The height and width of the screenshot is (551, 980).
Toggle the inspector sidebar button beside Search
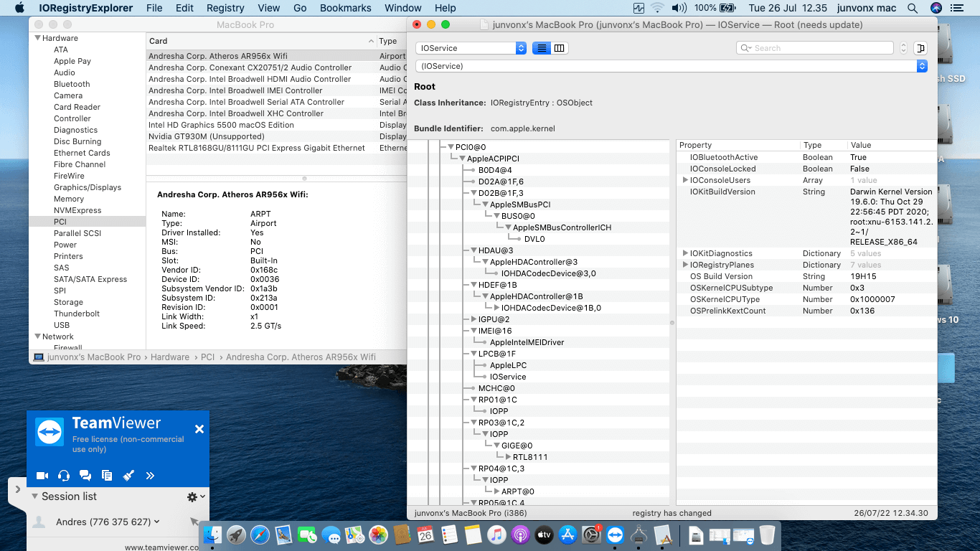(920, 48)
